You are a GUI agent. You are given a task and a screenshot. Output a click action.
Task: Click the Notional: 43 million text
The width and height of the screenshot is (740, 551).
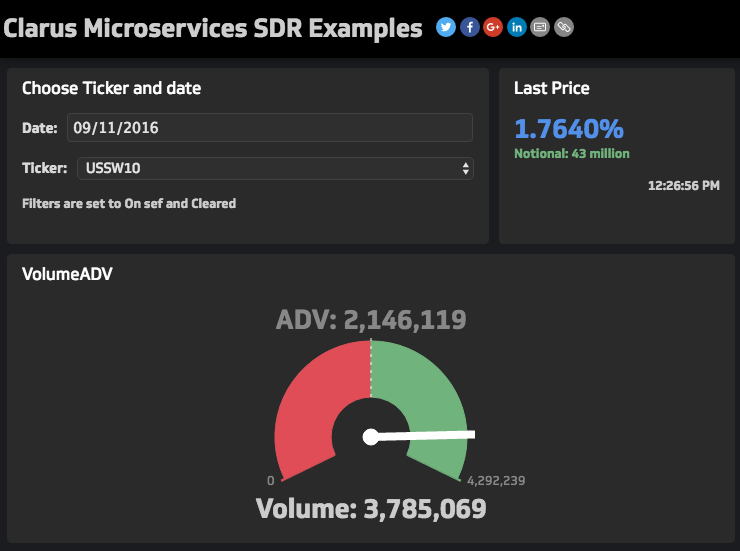click(572, 153)
